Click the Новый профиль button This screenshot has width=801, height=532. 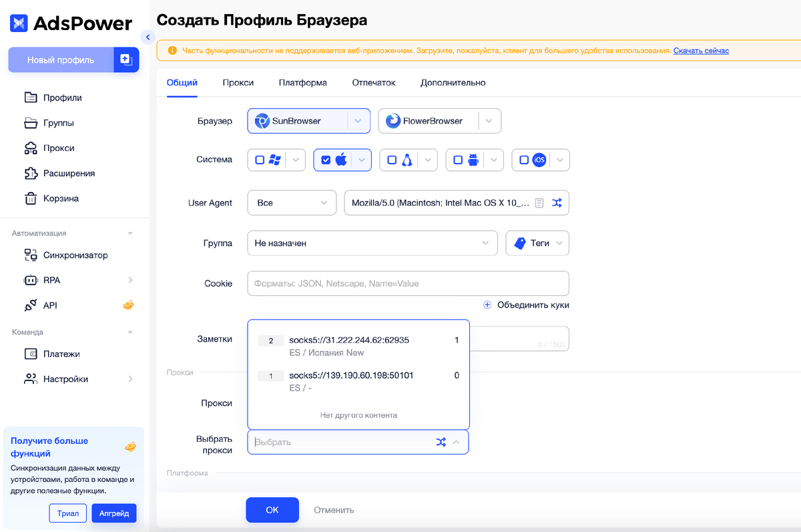point(61,60)
